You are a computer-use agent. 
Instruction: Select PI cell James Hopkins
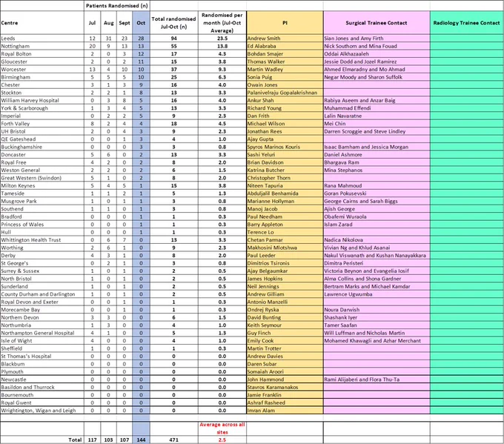285,279
